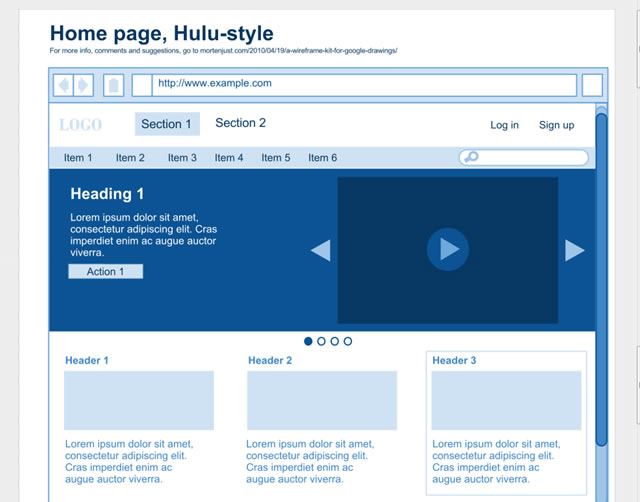640x502 pixels.
Task: Click the Sign up link
Action: pos(556,125)
